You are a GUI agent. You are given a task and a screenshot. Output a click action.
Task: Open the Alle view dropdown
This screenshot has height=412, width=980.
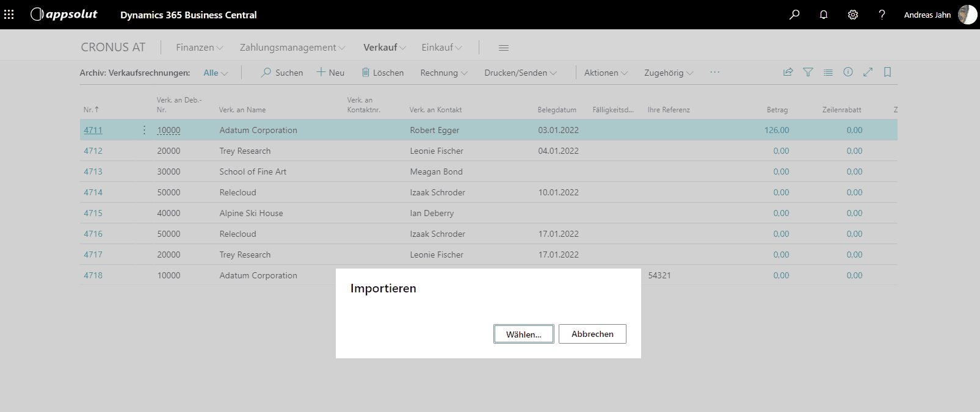215,73
